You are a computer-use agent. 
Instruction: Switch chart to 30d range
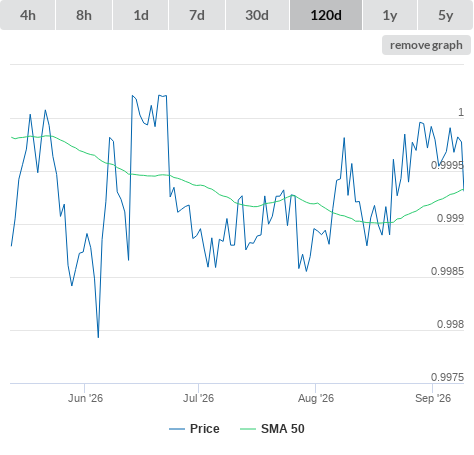click(257, 15)
